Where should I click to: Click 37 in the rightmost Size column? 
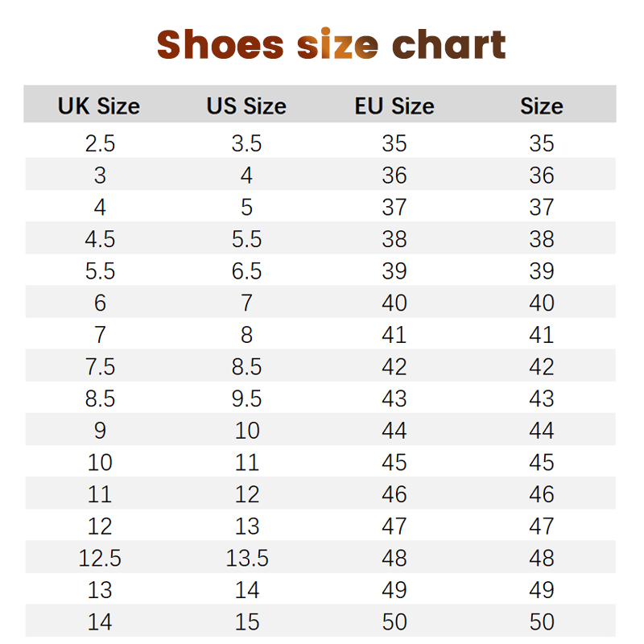(542, 208)
